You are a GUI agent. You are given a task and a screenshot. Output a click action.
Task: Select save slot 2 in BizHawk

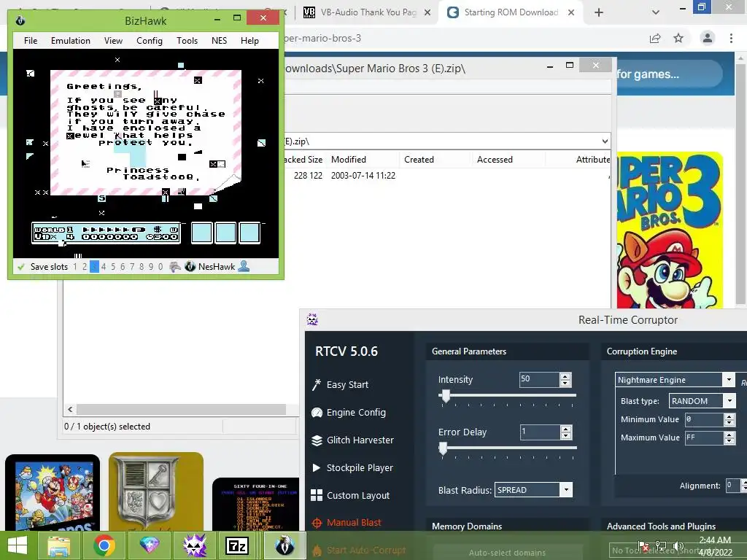(85, 267)
